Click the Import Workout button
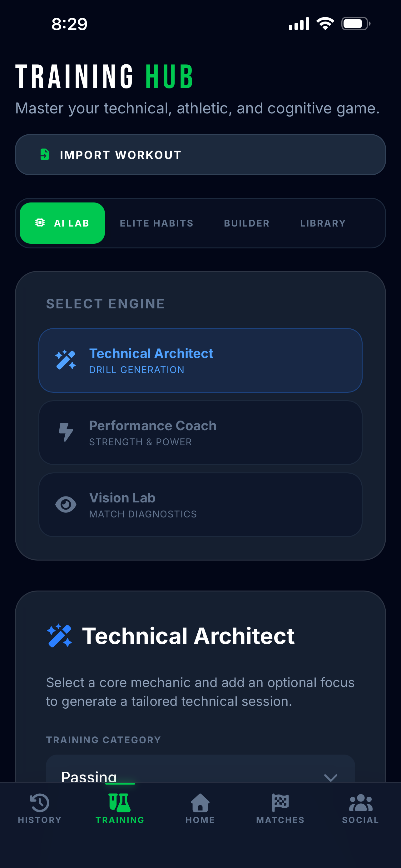This screenshot has width=401, height=868. coord(200,155)
